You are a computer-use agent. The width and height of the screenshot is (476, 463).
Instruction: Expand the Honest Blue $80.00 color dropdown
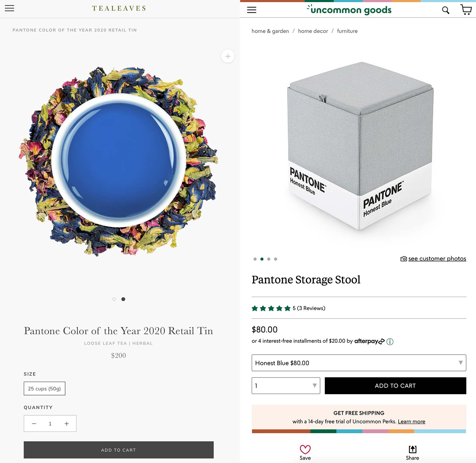(358, 363)
